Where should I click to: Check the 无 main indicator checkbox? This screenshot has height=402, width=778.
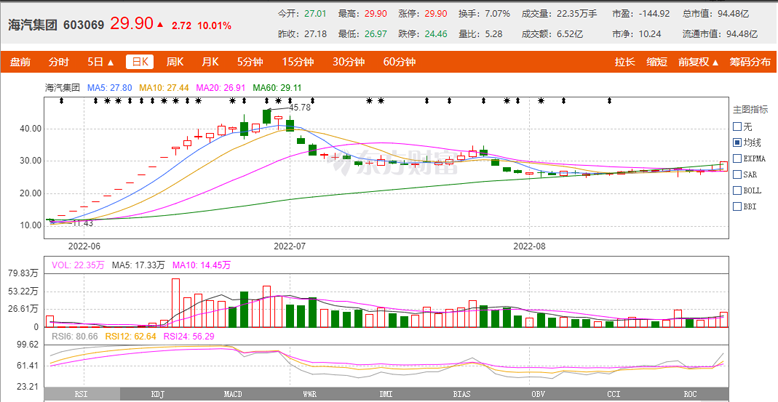click(x=738, y=127)
